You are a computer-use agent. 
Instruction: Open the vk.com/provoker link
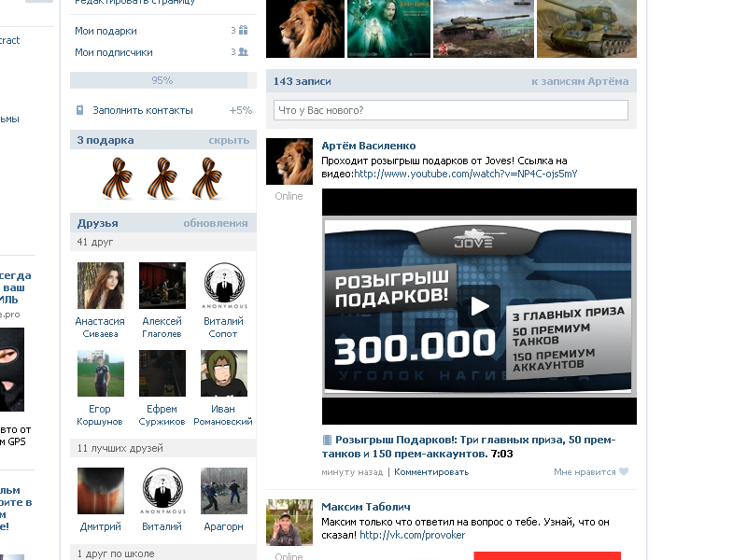tap(412, 535)
